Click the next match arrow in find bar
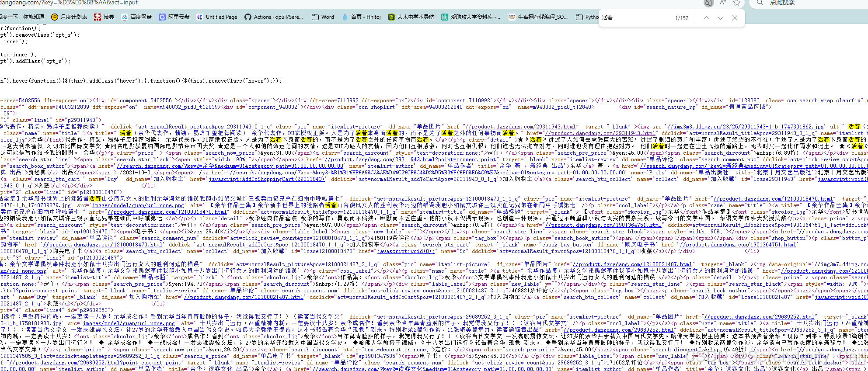 click(721, 18)
